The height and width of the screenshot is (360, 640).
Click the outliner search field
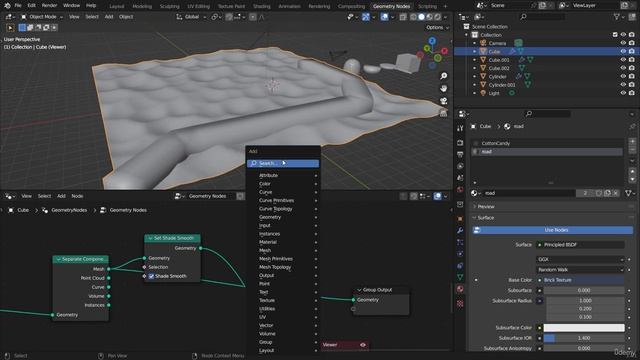click(x=542, y=17)
